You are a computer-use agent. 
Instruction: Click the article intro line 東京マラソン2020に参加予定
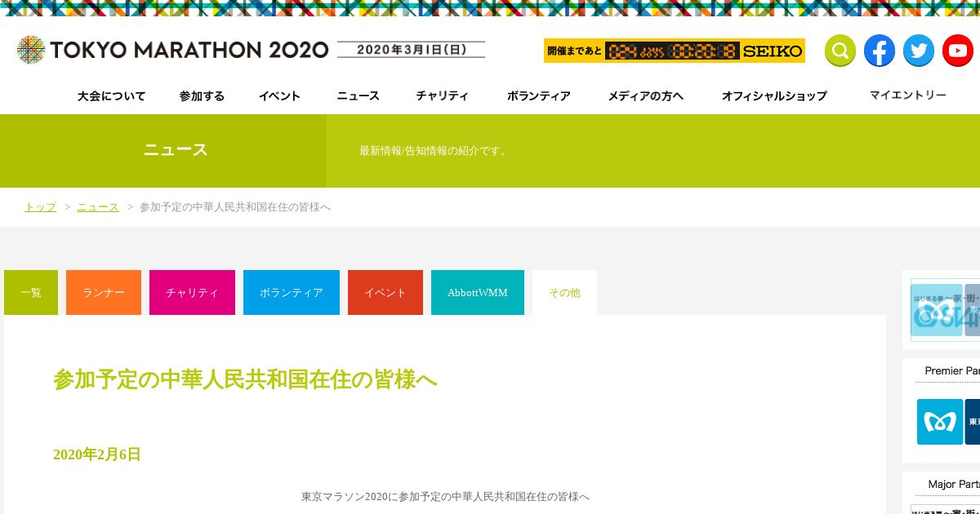coord(445,496)
